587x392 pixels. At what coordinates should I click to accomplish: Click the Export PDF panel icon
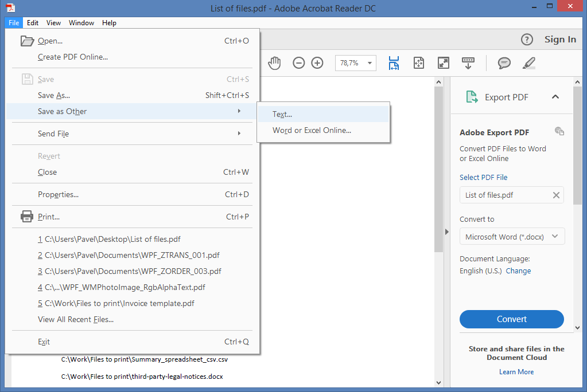[x=472, y=97]
